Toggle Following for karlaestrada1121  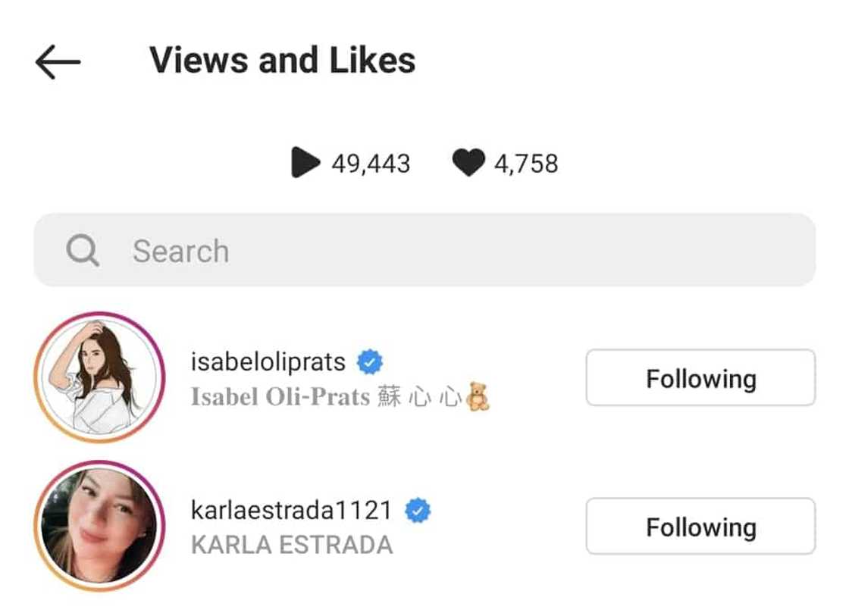pyautogui.click(x=700, y=526)
